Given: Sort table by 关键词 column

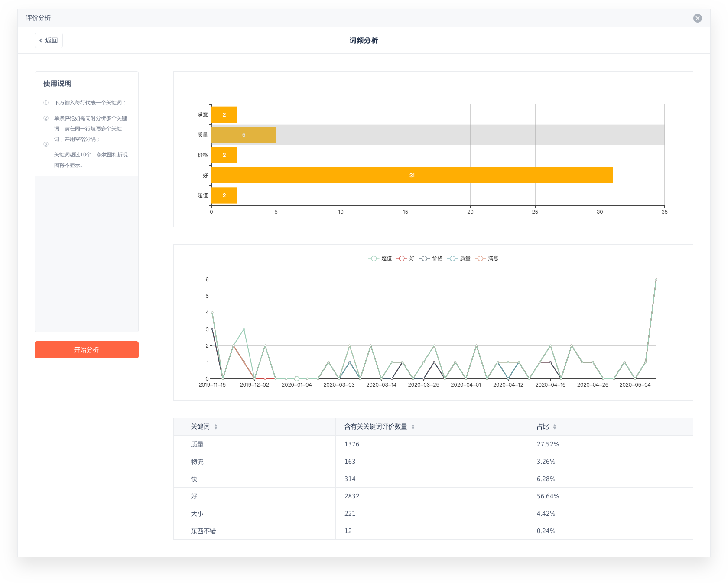Looking at the screenshot, I should tap(216, 427).
